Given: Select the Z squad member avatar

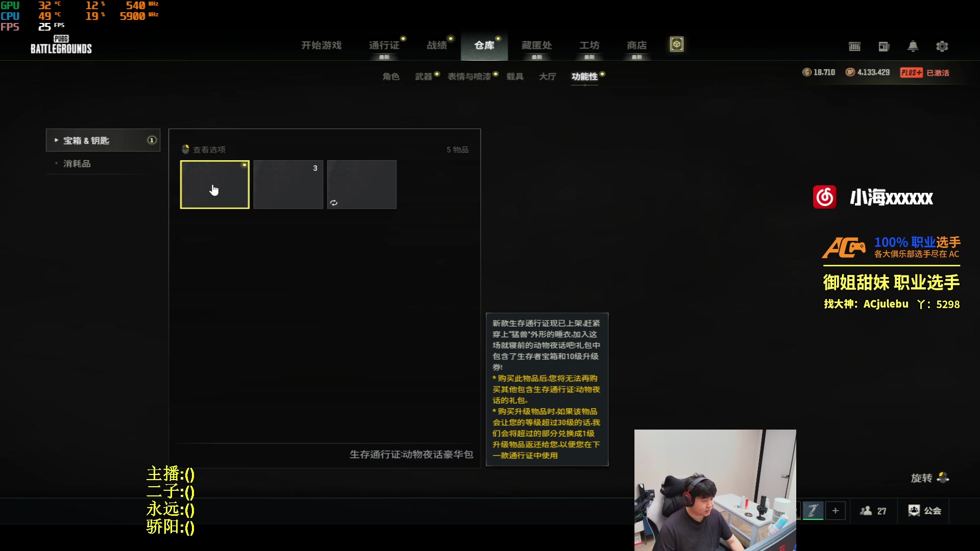Looking at the screenshot, I should point(813,510).
